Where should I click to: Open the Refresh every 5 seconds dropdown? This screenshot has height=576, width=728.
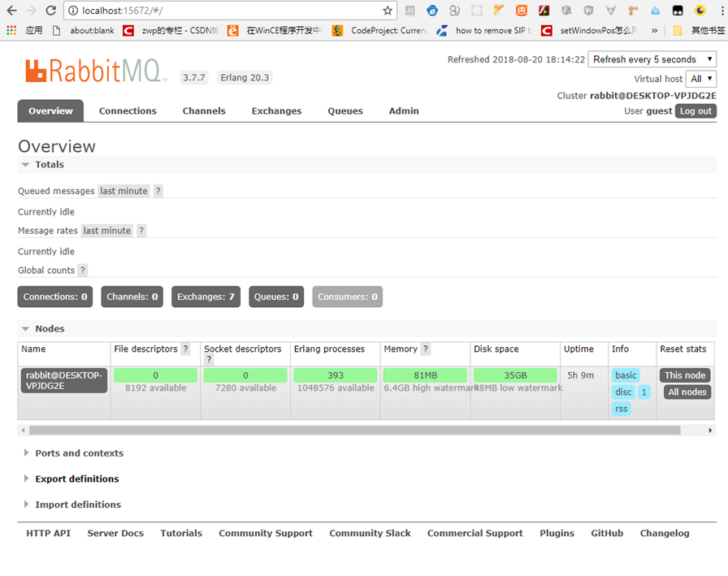pyautogui.click(x=652, y=59)
